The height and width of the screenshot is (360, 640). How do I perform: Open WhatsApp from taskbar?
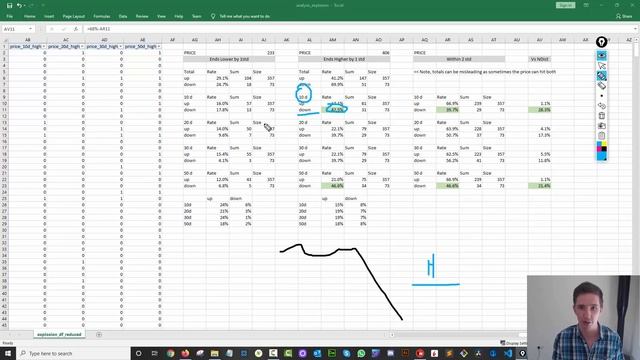pos(361,353)
